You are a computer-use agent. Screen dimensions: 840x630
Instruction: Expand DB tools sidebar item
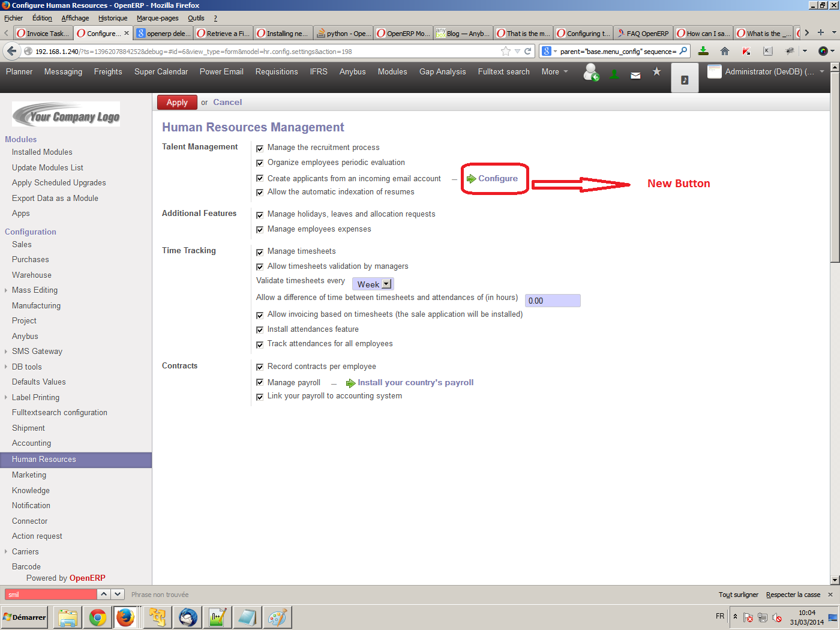point(6,367)
